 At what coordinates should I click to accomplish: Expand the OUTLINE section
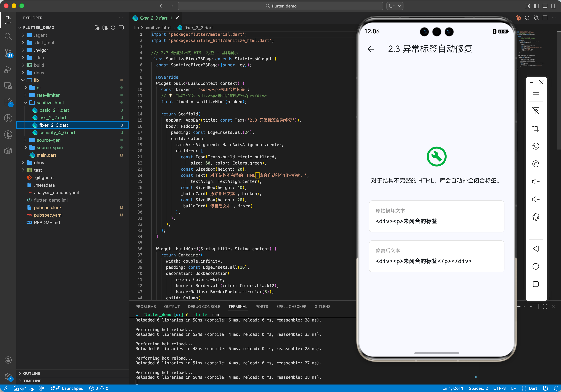click(x=32, y=373)
